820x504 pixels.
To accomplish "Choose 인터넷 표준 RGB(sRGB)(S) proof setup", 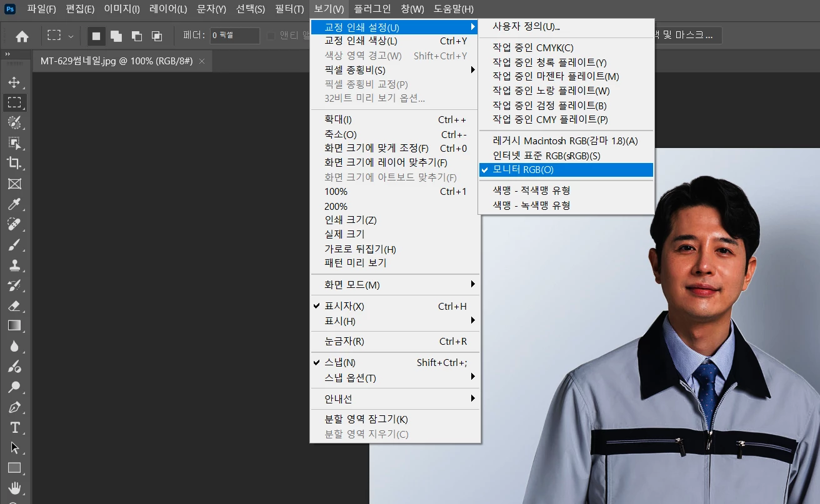I will coord(566,156).
